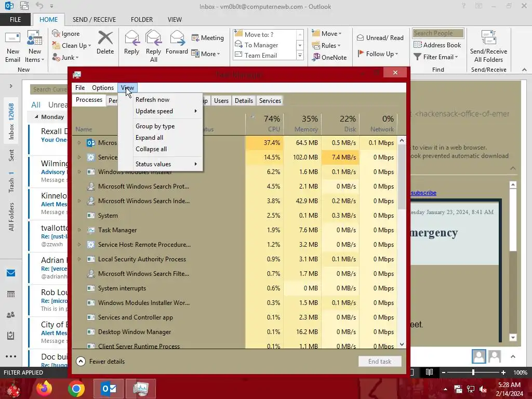Open Tasks view in Outlook sidebar
Image resolution: width=532 pixels, height=399 pixels.
pos(11,336)
